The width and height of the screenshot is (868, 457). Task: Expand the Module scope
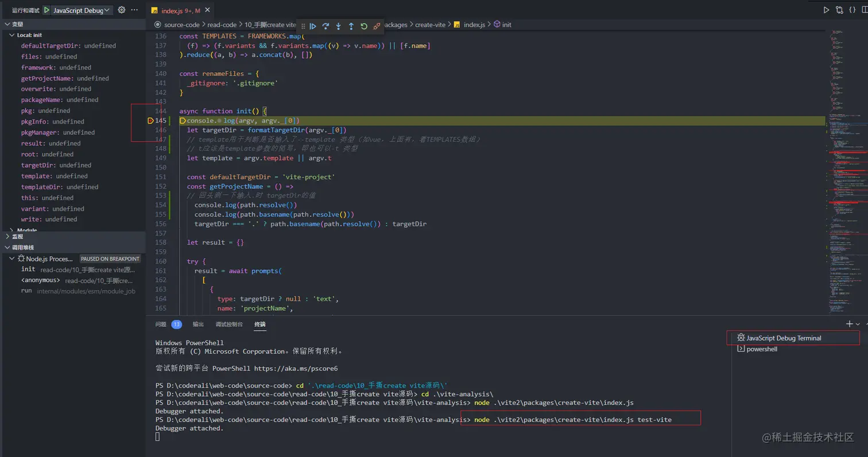point(72,230)
